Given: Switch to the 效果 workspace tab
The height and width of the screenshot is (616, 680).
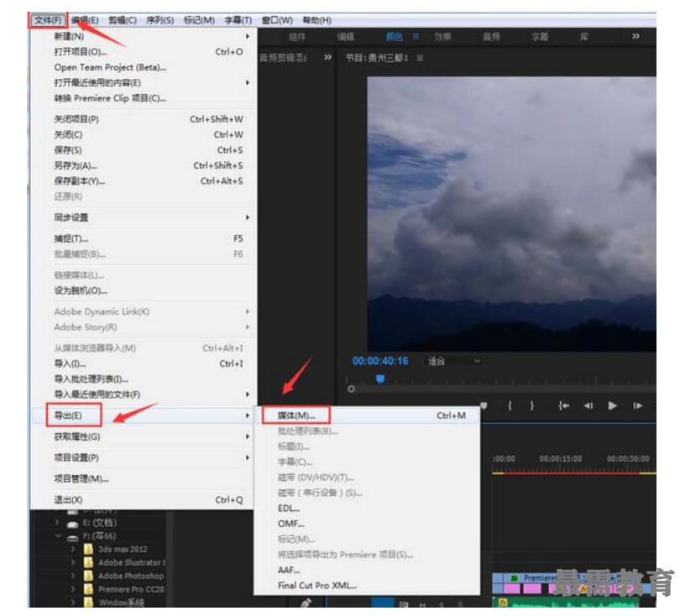Looking at the screenshot, I should (x=442, y=37).
